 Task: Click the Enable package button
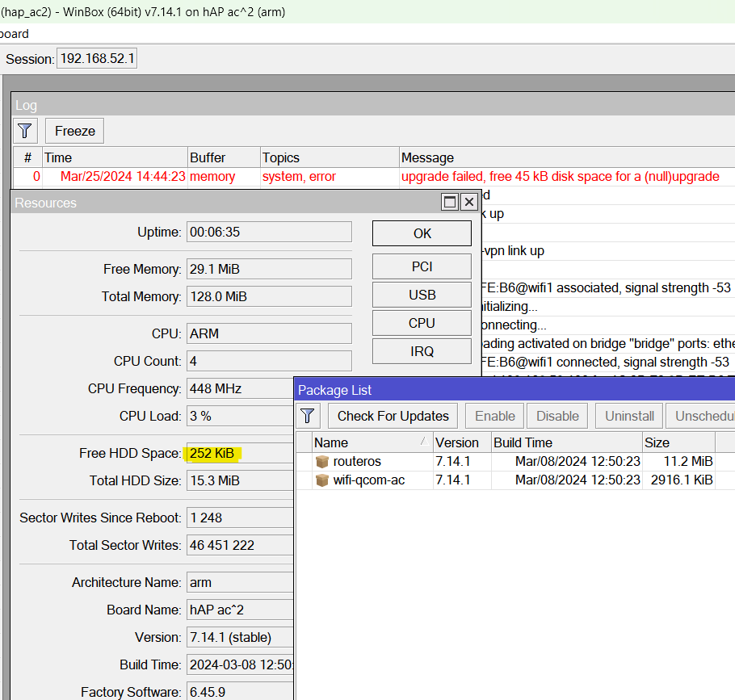pos(494,416)
